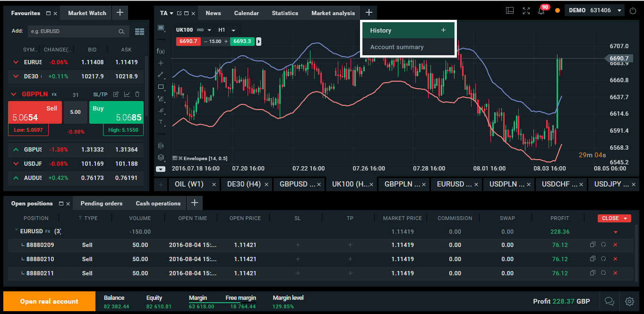Open the indicators f(x) tool
The width and height of the screenshot is (644, 314).
click(161, 51)
